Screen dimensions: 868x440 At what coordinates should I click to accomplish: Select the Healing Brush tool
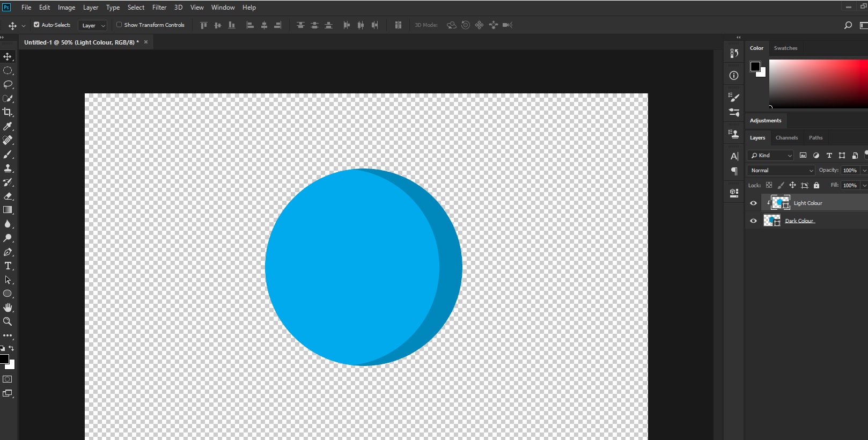[x=8, y=140]
